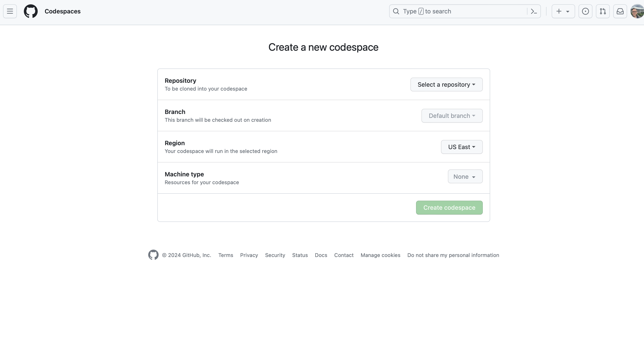Open the Default branch dropdown
Viewport: 644px width, 361px height.
452,116
